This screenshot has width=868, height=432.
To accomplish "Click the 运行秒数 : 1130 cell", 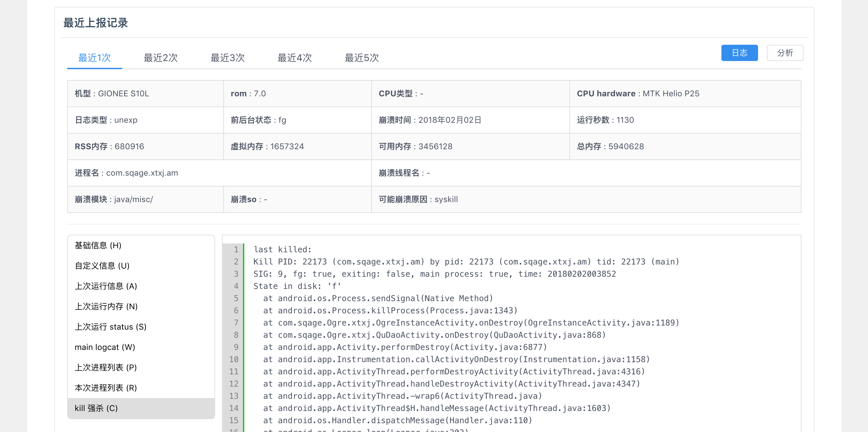I will [x=685, y=120].
